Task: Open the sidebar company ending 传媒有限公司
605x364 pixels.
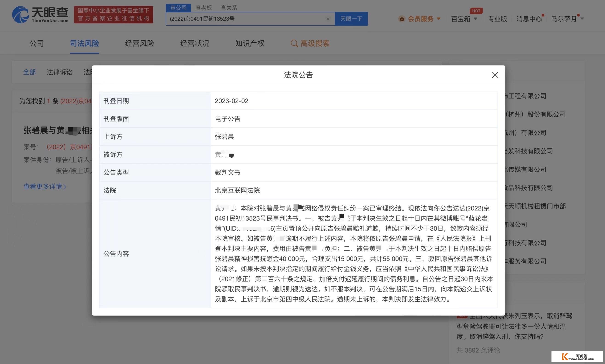Action: click(x=526, y=169)
